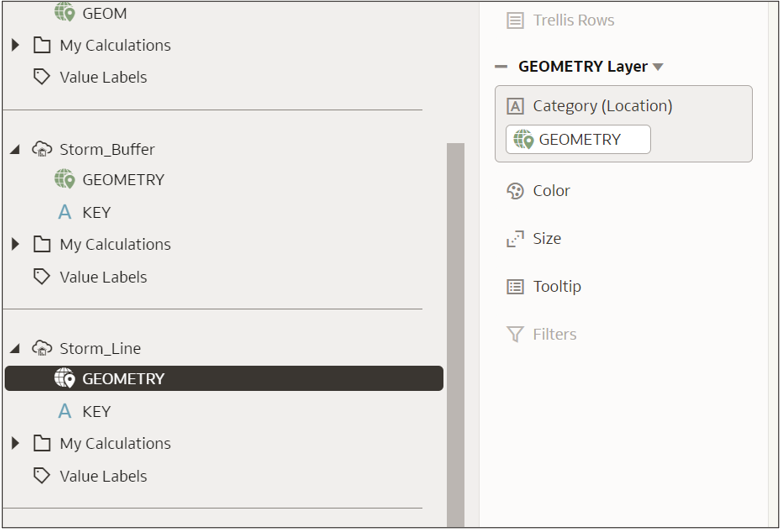The height and width of the screenshot is (529, 780).
Task: Click the Trellis Rows icon
Action: click(515, 20)
